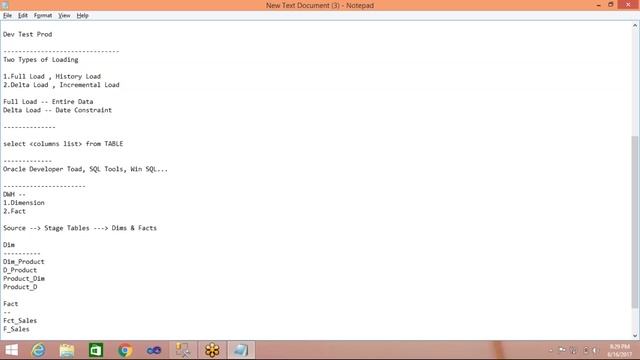This screenshot has height=360, width=640.
Task: Click the '2.Fact' line
Action: point(14,211)
